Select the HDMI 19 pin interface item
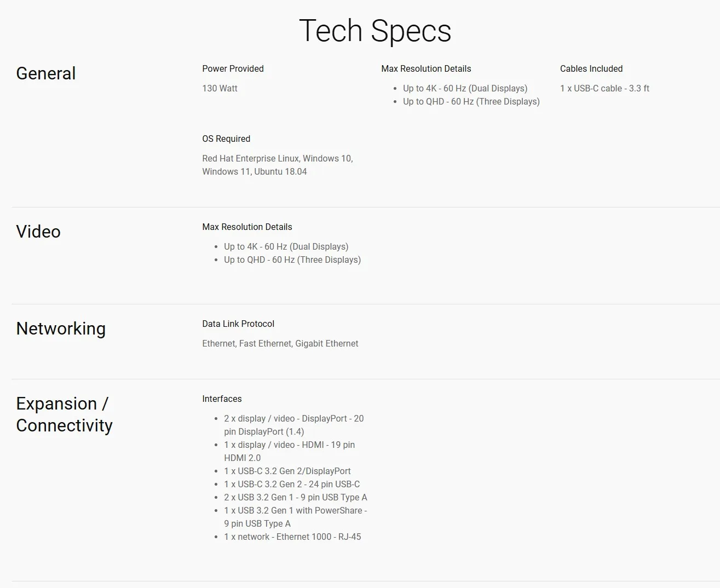This screenshot has width=720, height=588. [289, 445]
